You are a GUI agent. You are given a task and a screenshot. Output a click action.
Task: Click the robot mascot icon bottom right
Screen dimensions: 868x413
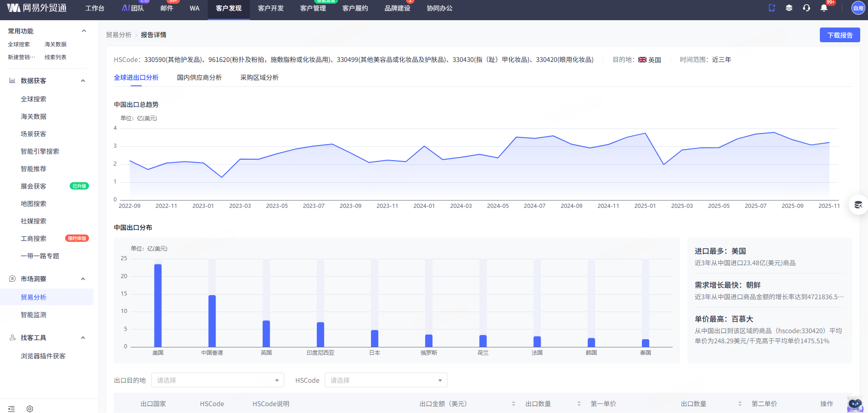pyautogui.click(x=855, y=404)
